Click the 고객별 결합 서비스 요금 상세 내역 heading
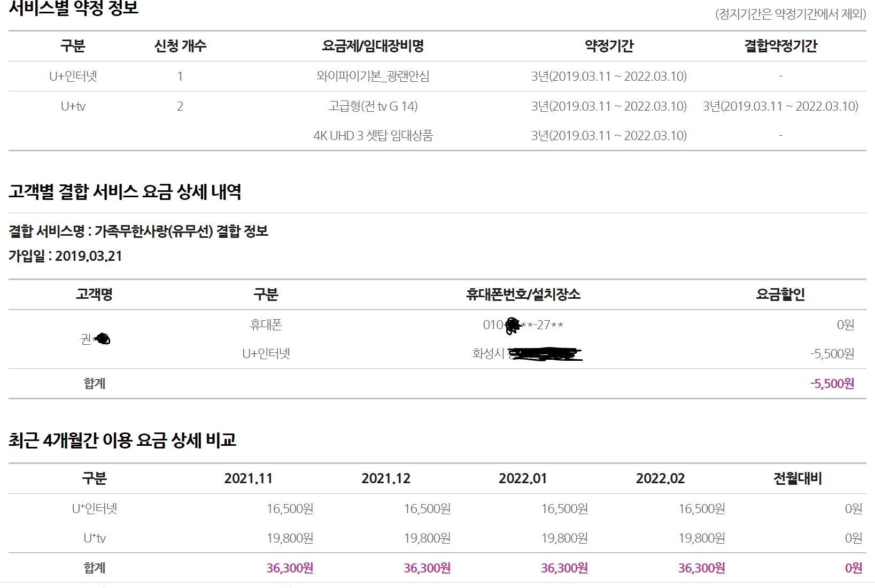The height and width of the screenshot is (588, 875). [125, 191]
